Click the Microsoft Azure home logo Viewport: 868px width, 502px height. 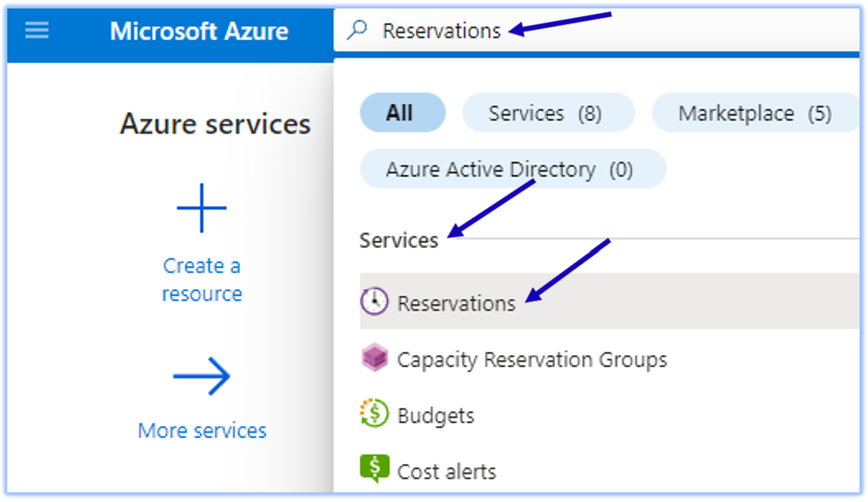click(199, 31)
